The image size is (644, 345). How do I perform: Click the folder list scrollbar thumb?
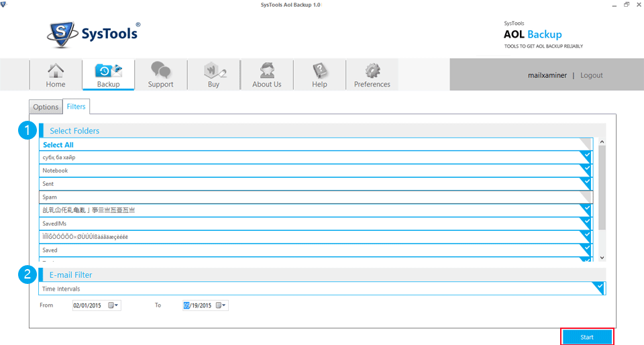[x=602, y=187]
